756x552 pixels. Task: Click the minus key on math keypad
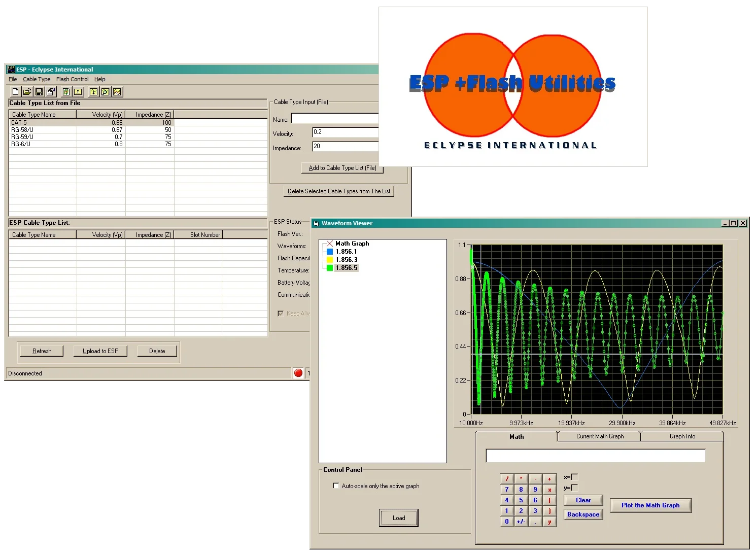(535, 478)
